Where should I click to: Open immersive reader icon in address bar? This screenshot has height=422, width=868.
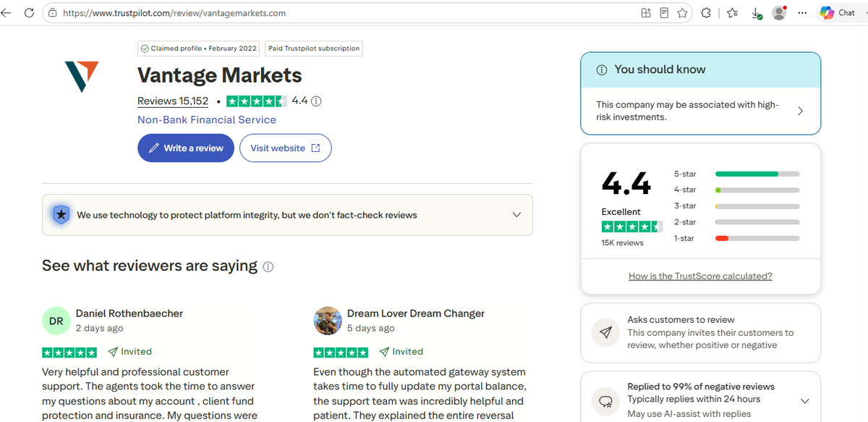click(x=664, y=13)
